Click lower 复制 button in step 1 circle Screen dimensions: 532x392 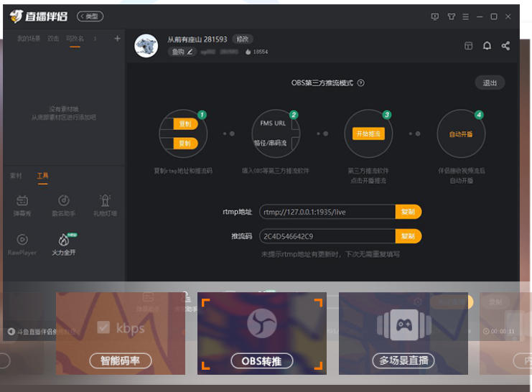tap(185, 143)
